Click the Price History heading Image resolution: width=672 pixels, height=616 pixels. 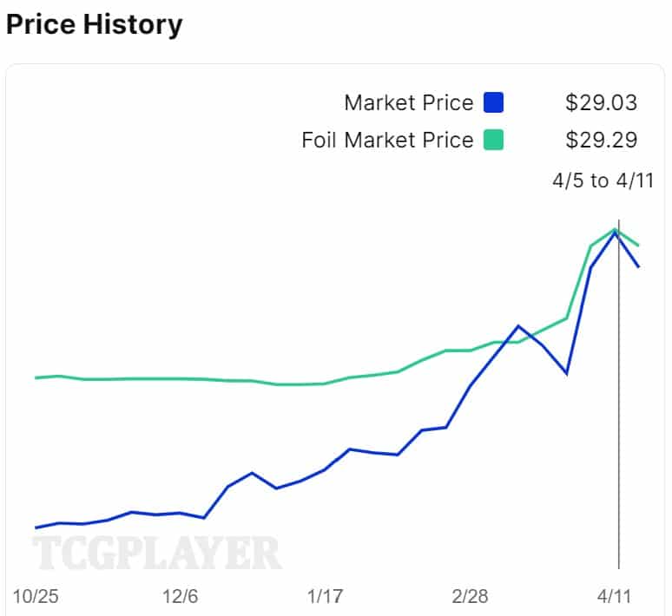pyautogui.click(x=94, y=24)
